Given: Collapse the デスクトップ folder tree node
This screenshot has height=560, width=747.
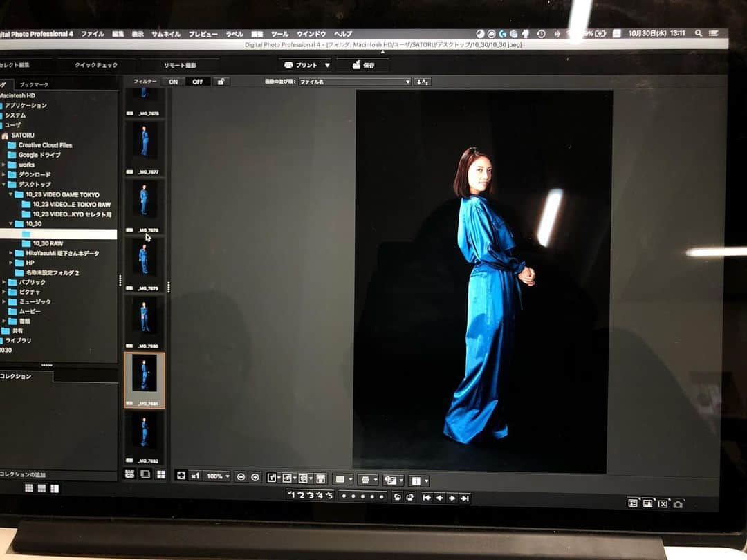Looking at the screenshot, I should point(4,185).
